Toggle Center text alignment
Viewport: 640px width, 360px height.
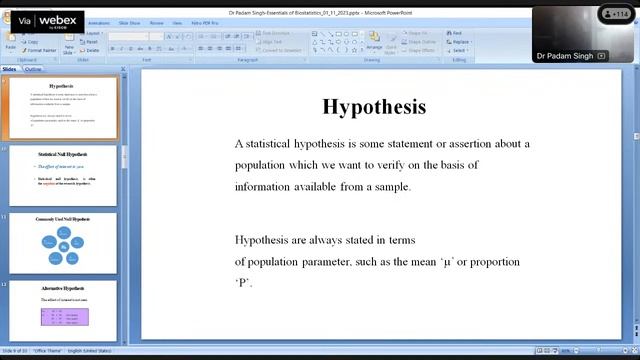click(x=210, y=49)
